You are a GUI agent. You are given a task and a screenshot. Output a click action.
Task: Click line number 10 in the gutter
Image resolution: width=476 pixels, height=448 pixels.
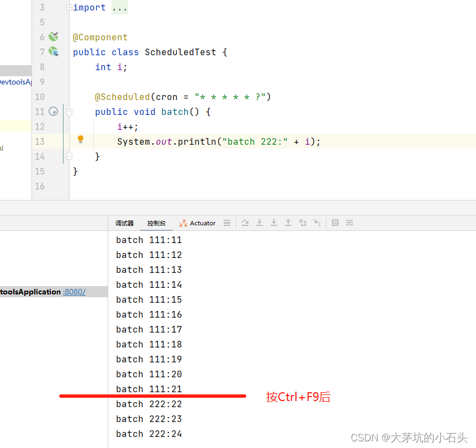tap(40, 97)
